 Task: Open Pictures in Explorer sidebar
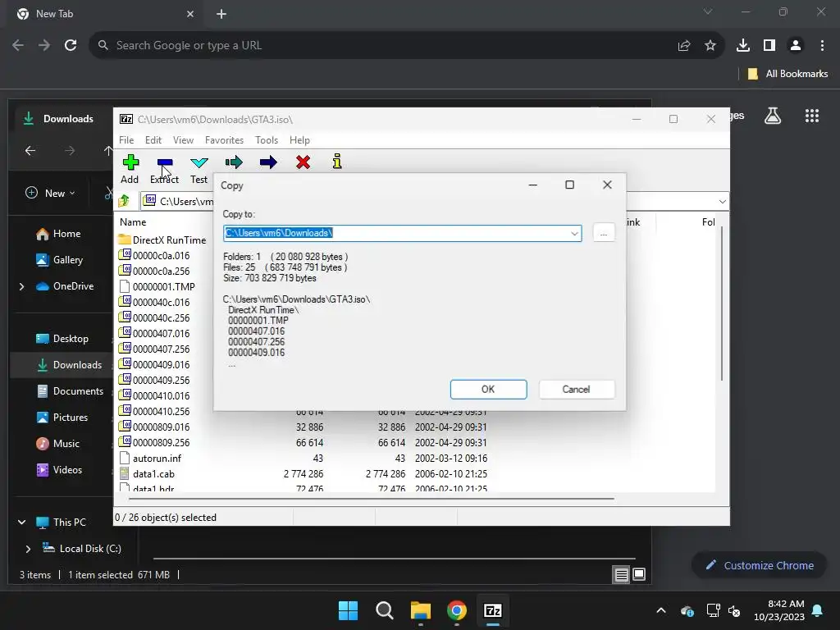pyautogui.click(x=62, y=418)
